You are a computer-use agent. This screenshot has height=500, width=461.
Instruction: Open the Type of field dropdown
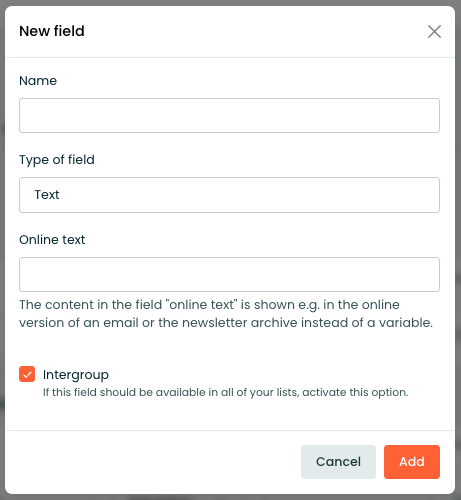point(229,195)
